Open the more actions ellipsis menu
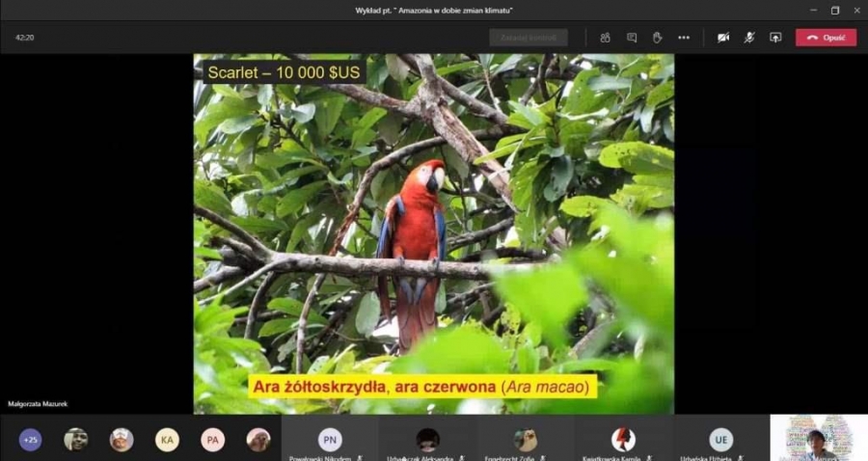 pos(684,38)
